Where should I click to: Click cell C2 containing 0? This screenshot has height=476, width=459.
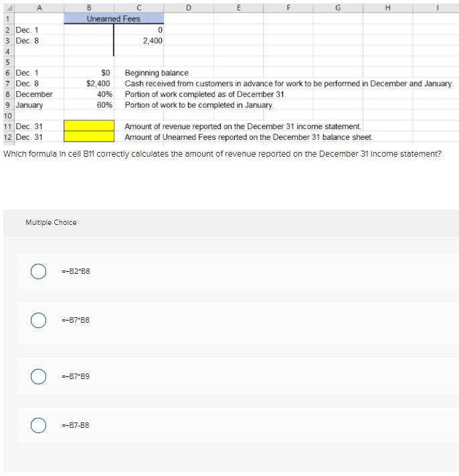[139, 29]
